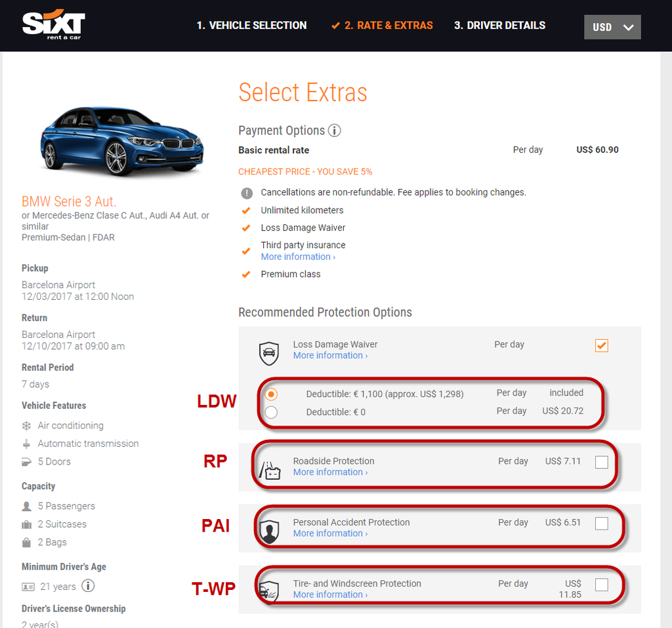Click the driver license card icon
The image size is (672, 628).
[x=28, y=587]
